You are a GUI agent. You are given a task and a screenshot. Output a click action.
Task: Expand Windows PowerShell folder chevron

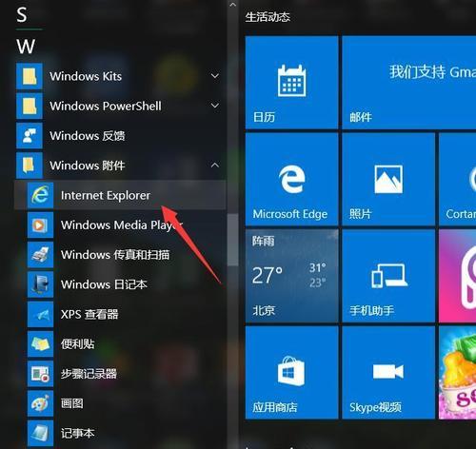click(x=215, y=106)
